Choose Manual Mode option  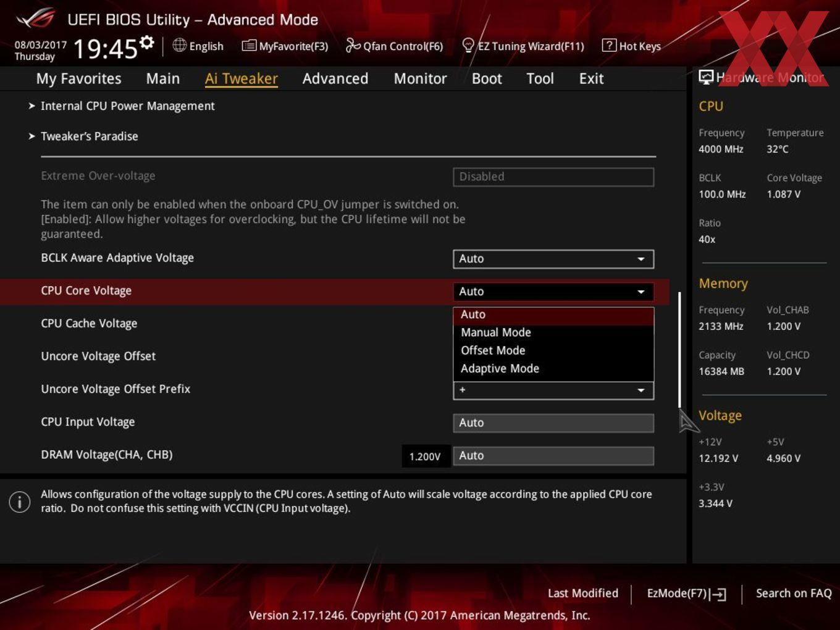click(x=553, y=332)
